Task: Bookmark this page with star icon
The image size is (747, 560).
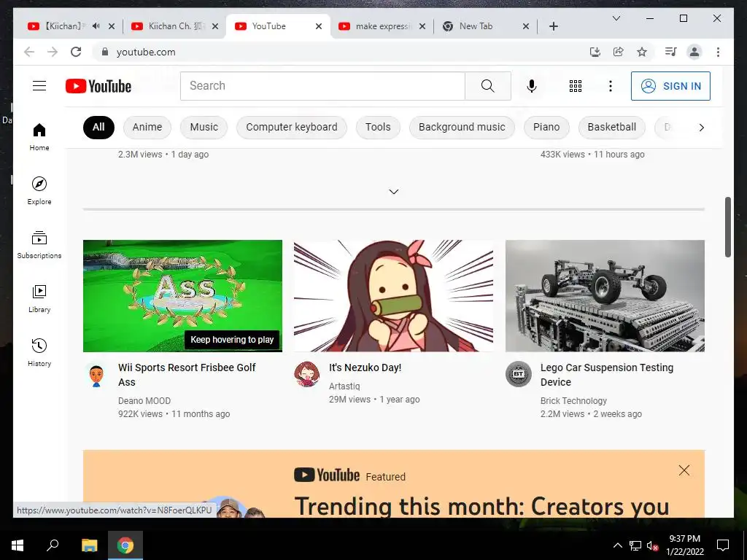Action: 642,52
